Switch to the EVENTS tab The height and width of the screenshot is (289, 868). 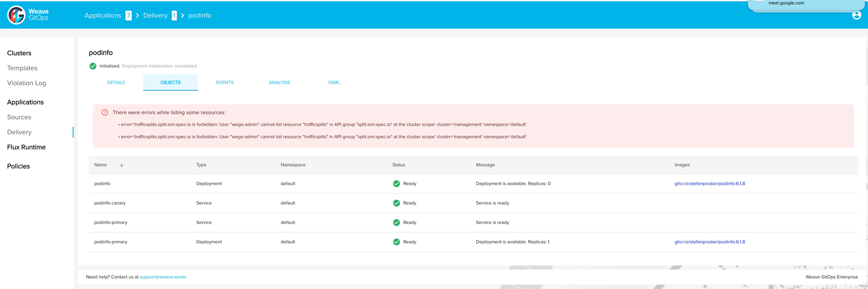(x=225, y=83)
